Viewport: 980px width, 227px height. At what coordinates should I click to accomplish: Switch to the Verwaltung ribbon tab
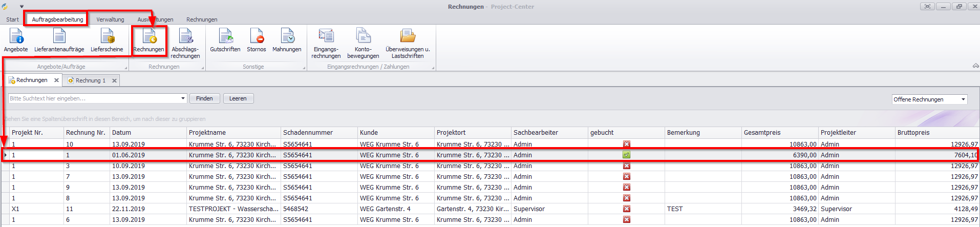point(110,19)
